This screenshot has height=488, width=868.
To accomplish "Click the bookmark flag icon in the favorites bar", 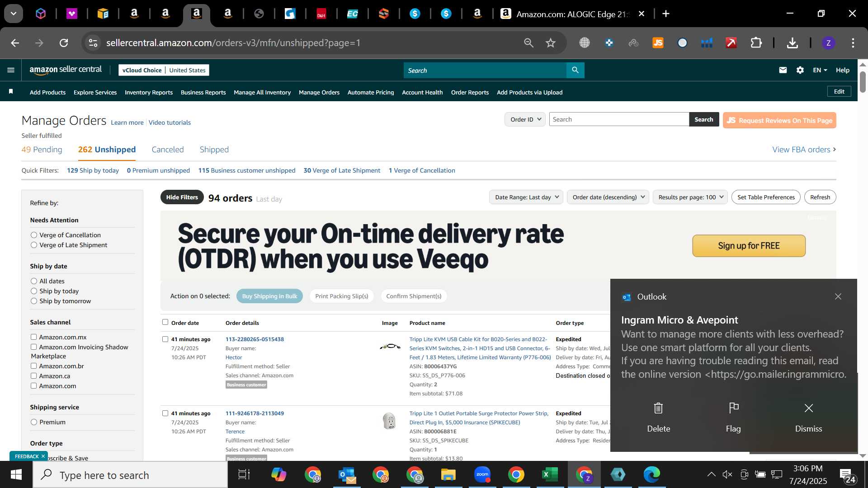I will pyautogui.click(x=11, y=92).
